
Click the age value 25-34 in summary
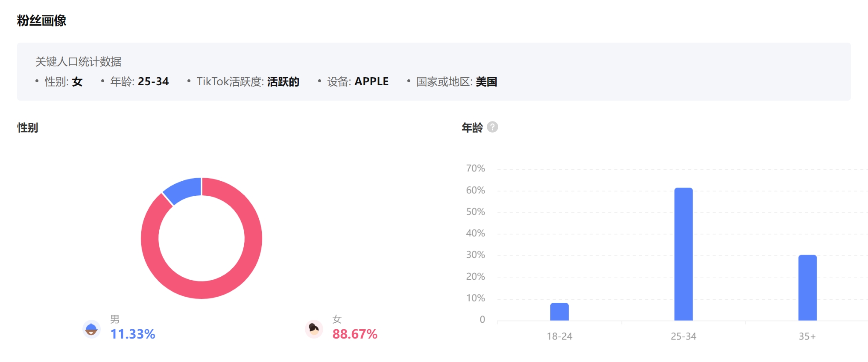pyautogui.click(x=153, y=81)
